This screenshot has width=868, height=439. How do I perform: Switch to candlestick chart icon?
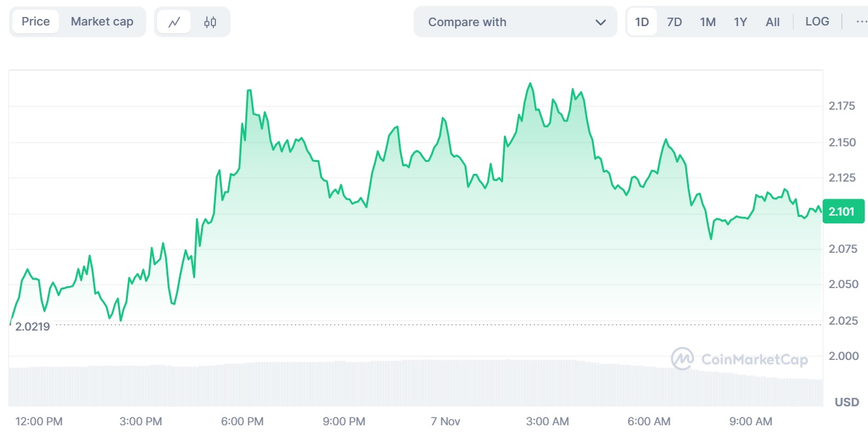click(209, 22)
